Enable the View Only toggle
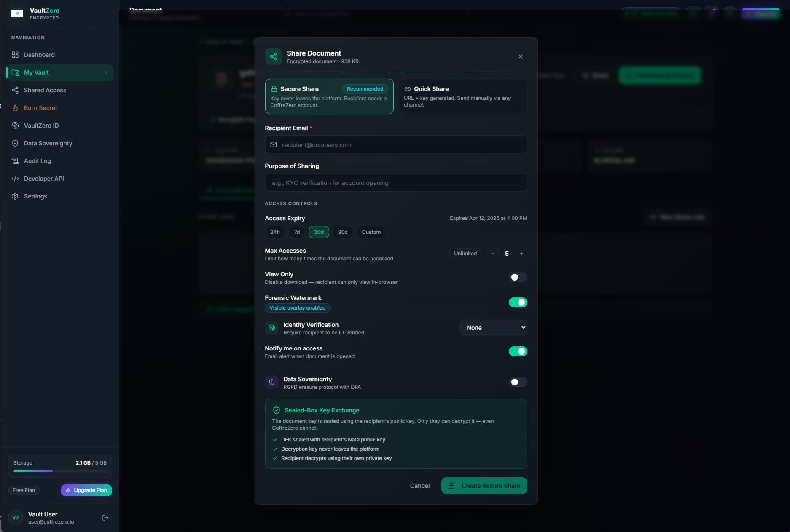 (518, 277)
